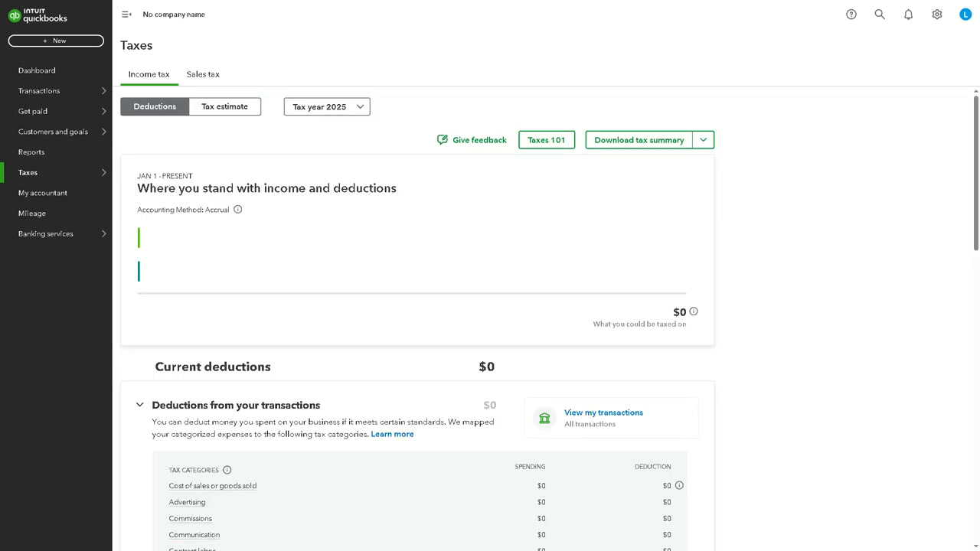Open the Commissions tax category
This screenshot has height=551, width=980.
[x=190, y=519]
